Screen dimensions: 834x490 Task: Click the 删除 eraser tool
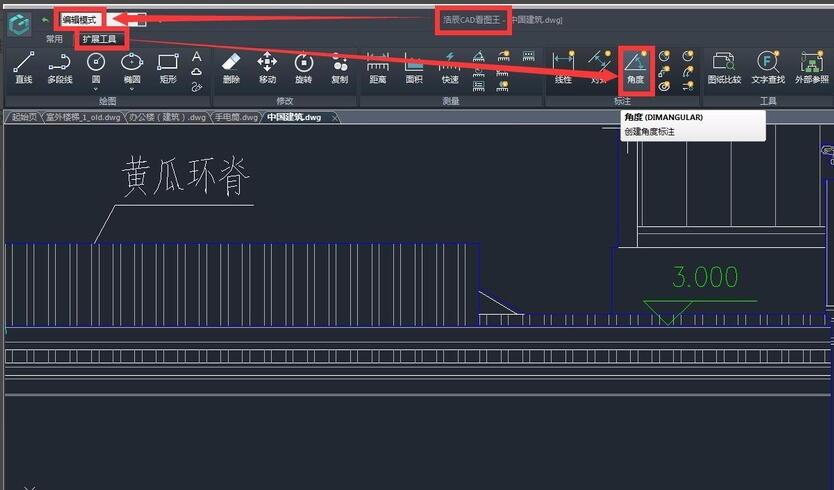(x=231, y=67)
